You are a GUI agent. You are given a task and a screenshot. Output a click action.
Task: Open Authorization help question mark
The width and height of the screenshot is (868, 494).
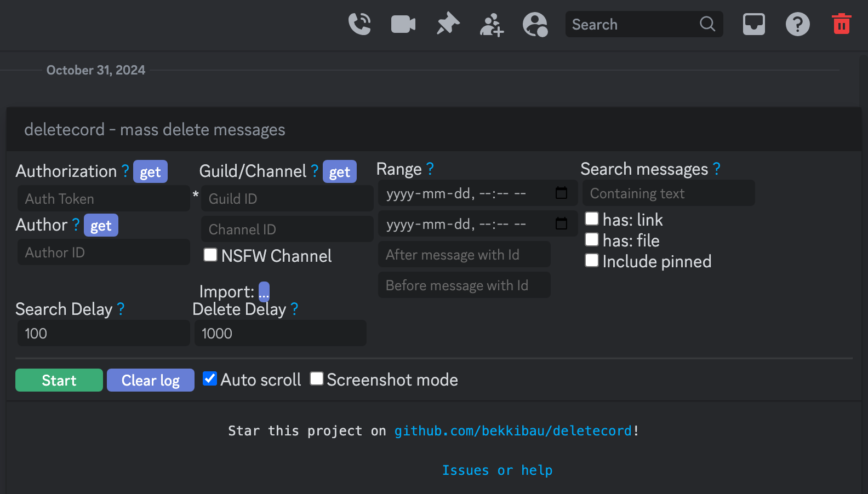click(x=125, y=171)
